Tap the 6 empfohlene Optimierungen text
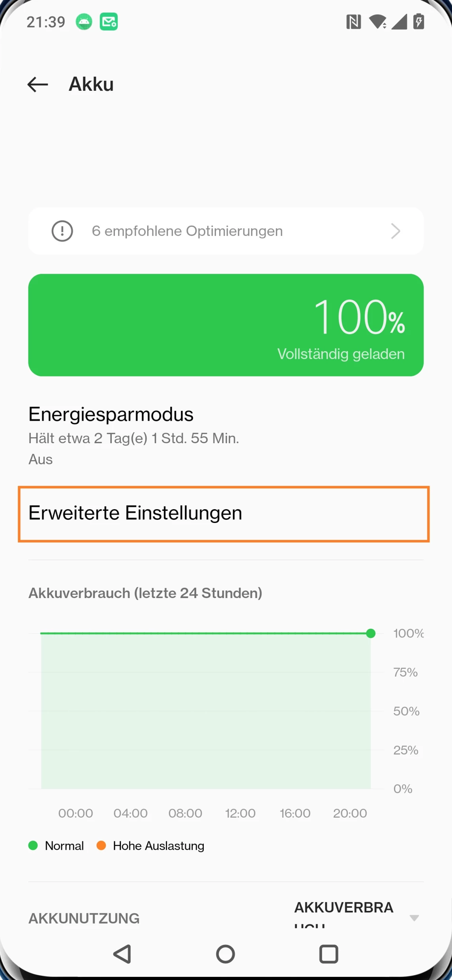 [187, 231]
